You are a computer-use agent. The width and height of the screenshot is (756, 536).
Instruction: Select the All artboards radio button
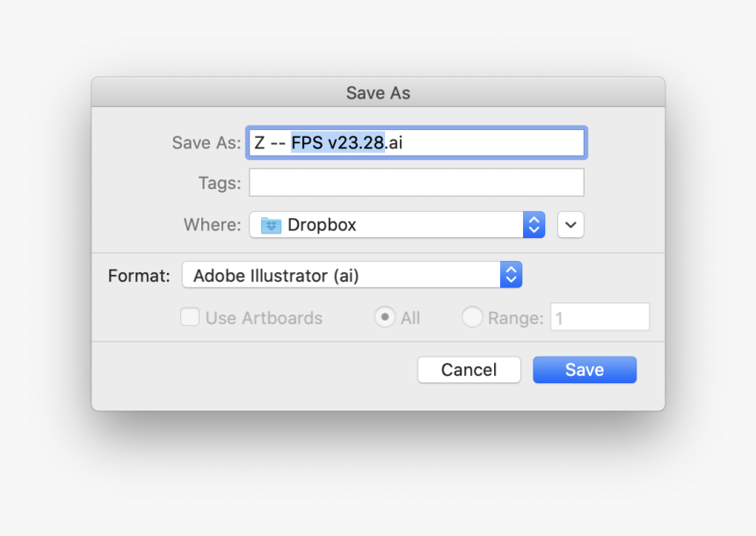(383, 317)
